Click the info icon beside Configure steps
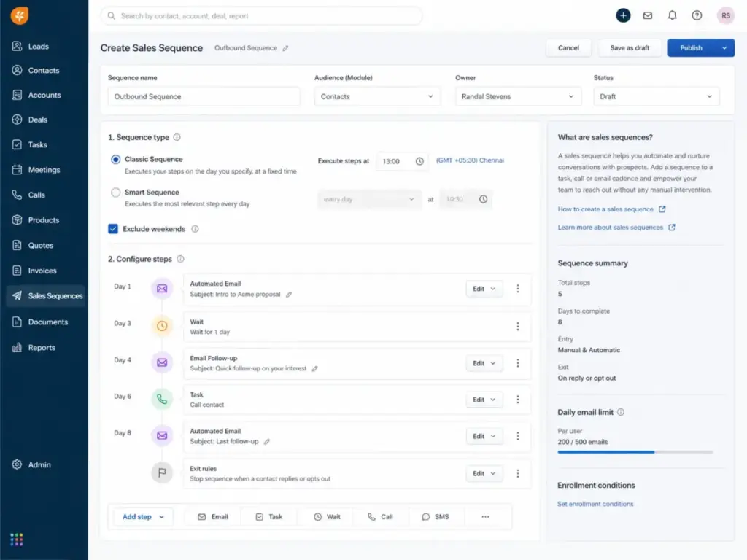The width and height of the screenshot is (747, 560). pos(180,259)
